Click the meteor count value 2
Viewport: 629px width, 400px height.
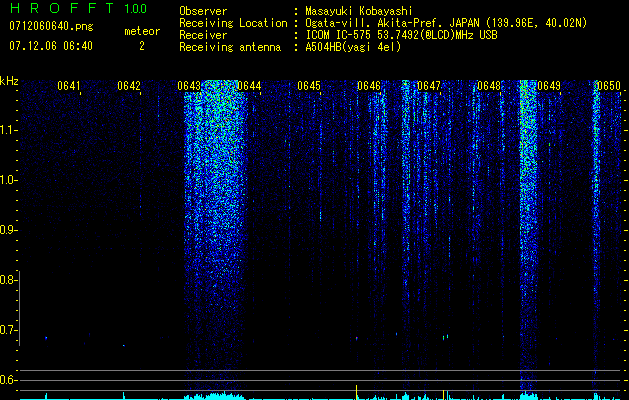click(x=142, y=46)
